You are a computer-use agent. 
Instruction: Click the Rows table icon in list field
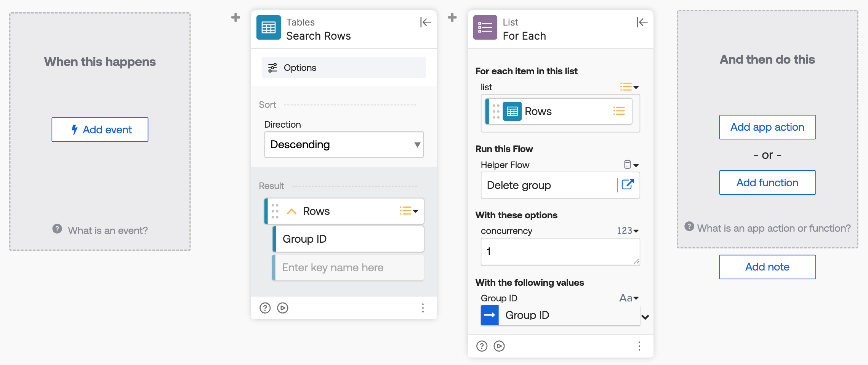tap(512, 111)
